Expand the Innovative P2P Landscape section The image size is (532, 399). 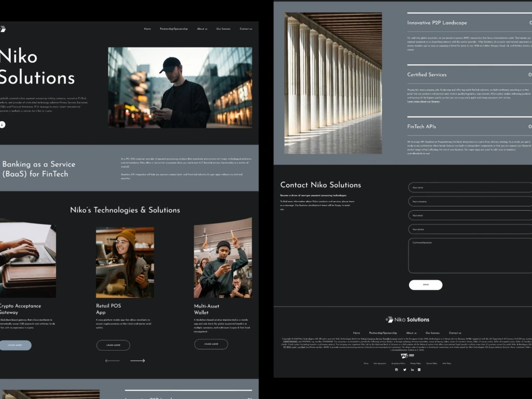[x=470, y=23]
